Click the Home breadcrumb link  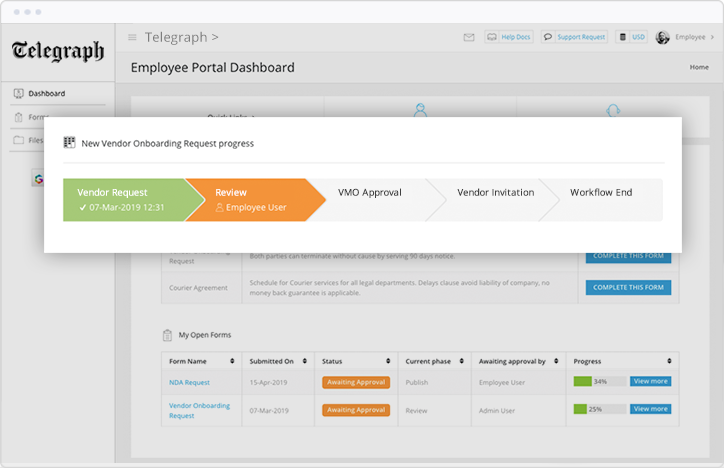[699, 67]
